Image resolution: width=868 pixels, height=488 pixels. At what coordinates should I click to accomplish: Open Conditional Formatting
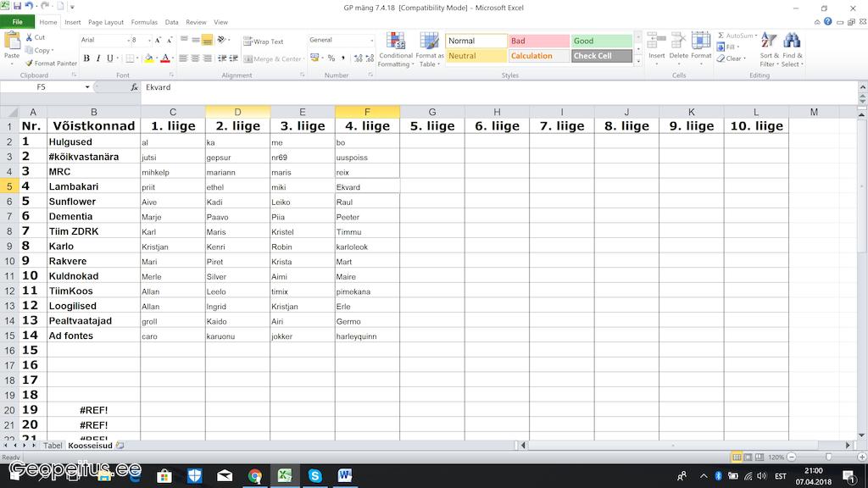tap(395, 50)
